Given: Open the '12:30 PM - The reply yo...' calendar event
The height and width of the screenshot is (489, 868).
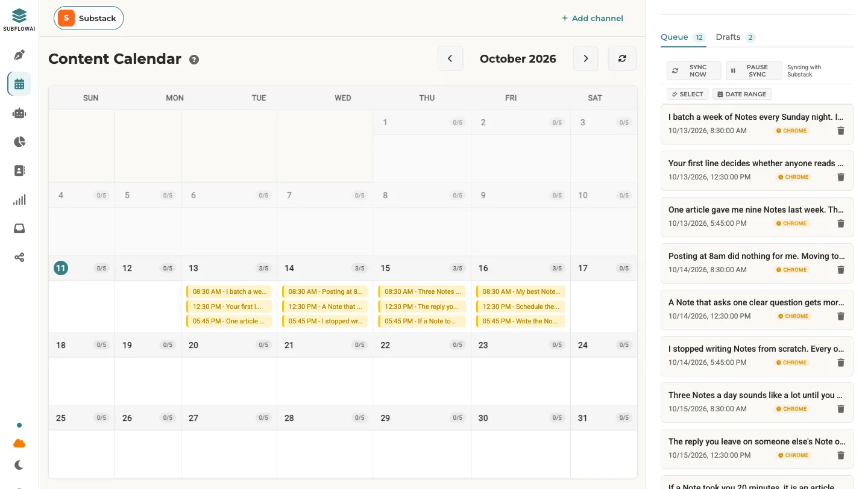Looking at the screenshot, I should pyautogui.click(x=421, y=307).
